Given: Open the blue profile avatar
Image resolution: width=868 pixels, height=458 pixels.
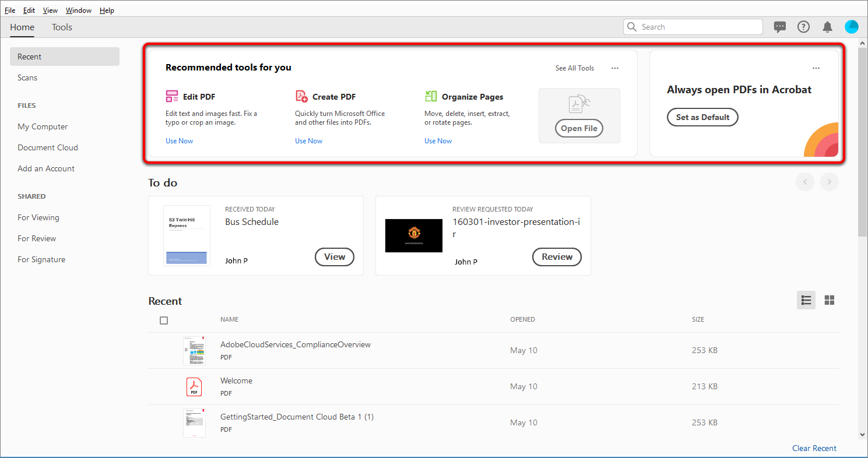Looking at the screenshot, I should tap(851, 27).
